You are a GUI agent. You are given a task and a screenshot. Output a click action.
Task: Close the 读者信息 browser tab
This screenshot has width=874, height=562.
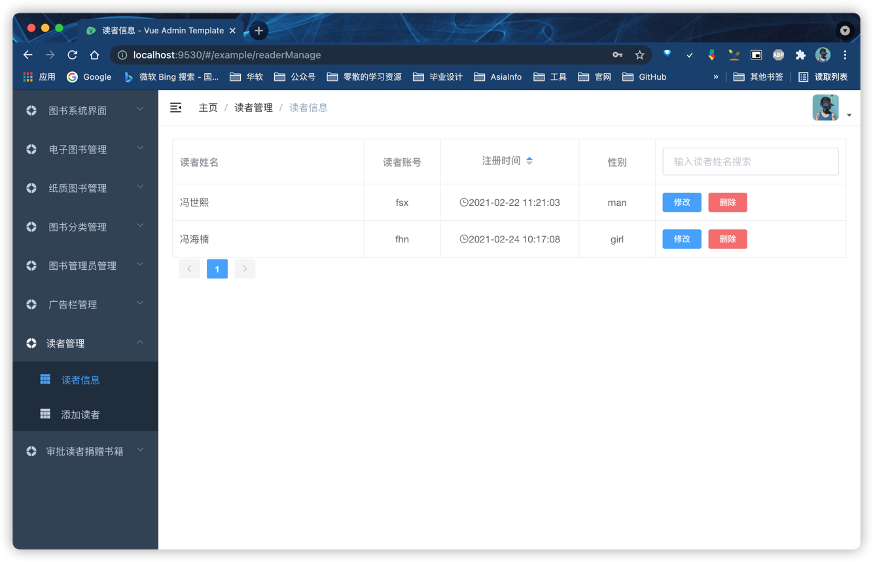click(x=232, y=31)
